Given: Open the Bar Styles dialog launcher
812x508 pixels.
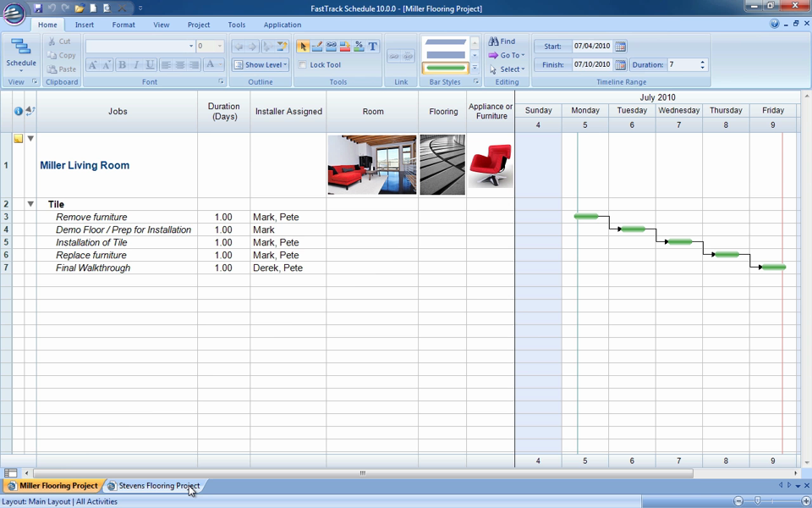Looking at the screenshot, I should pyautogui.click(x=476, y=82).
